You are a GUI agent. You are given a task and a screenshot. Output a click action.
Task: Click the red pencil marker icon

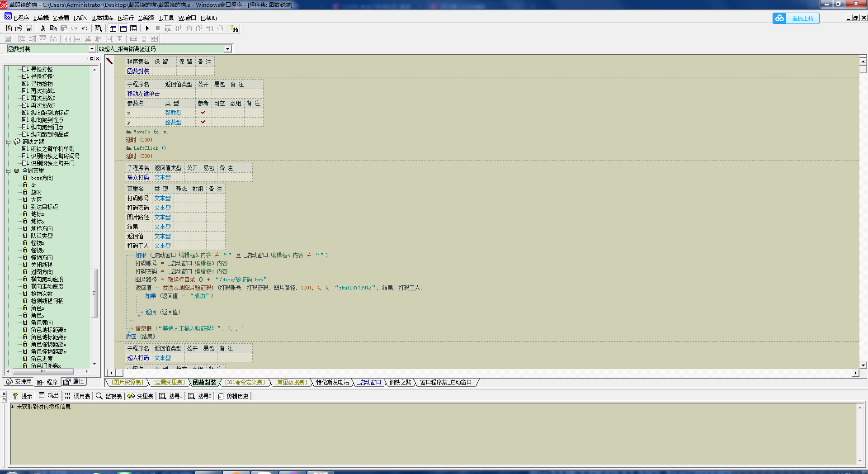coord(109,61)
